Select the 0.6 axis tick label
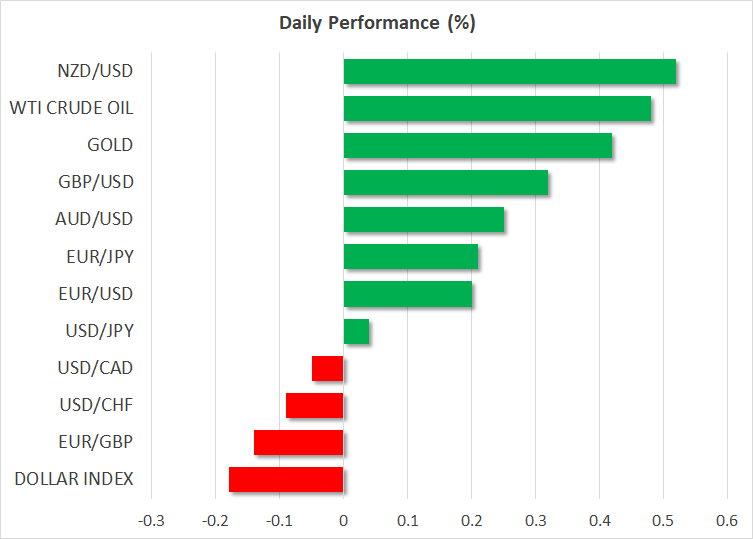This screenshot has height=539, width=753. (726, 520)
